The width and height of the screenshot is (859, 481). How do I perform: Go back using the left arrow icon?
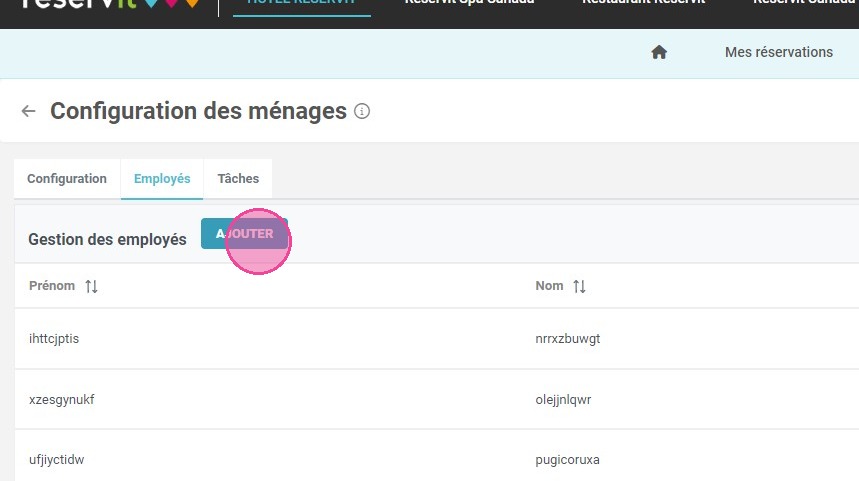(28, 111)
